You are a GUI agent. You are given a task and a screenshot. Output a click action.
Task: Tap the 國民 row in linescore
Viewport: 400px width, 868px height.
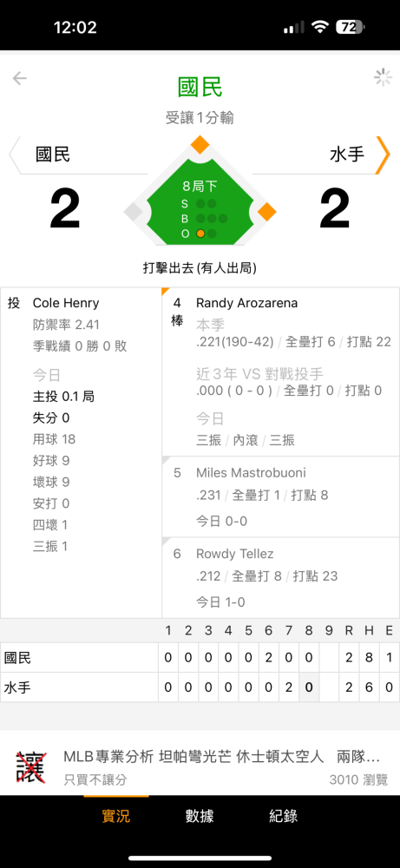click(200, 658)
